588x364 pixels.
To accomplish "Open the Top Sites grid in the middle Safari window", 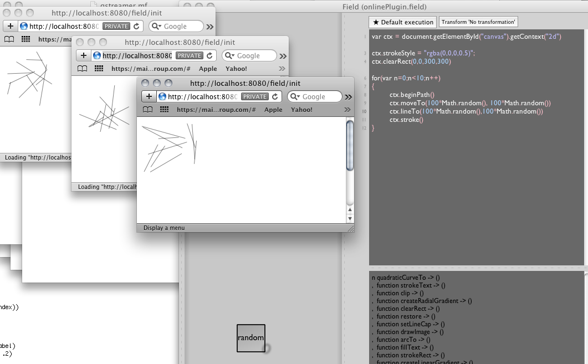I will tap(99, 69).
